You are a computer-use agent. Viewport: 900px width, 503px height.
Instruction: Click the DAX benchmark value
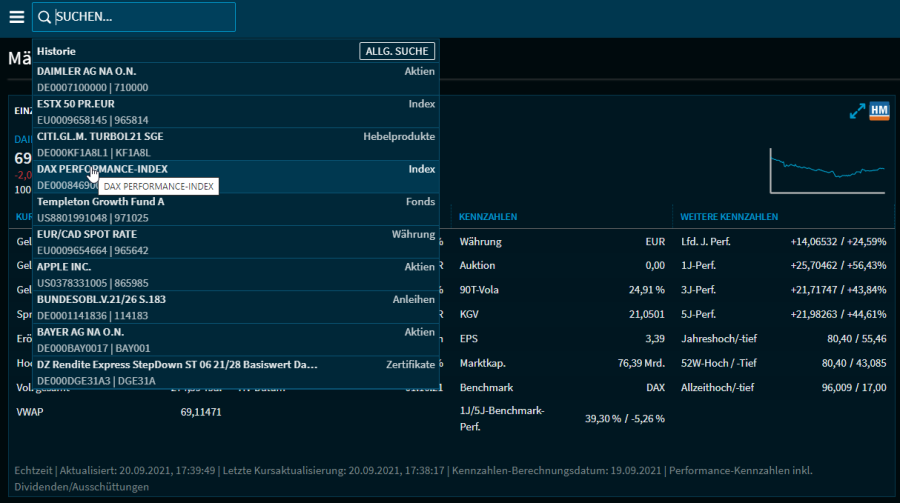[654, 385]
